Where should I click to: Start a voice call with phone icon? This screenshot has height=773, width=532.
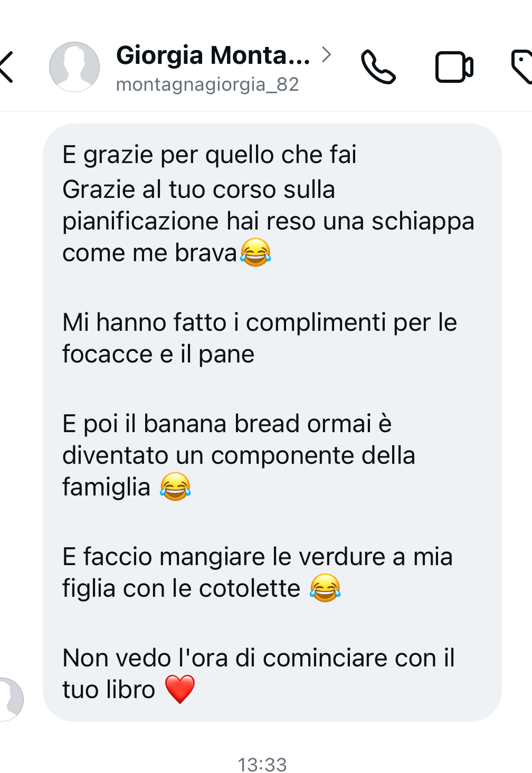pyautogui.click(x=378, y=67)
